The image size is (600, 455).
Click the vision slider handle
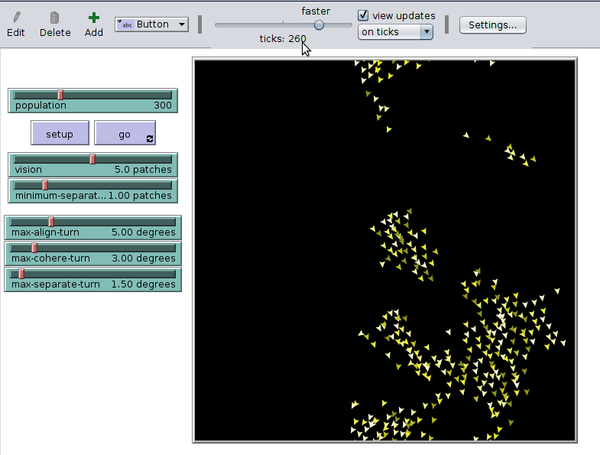click(93, 159)
